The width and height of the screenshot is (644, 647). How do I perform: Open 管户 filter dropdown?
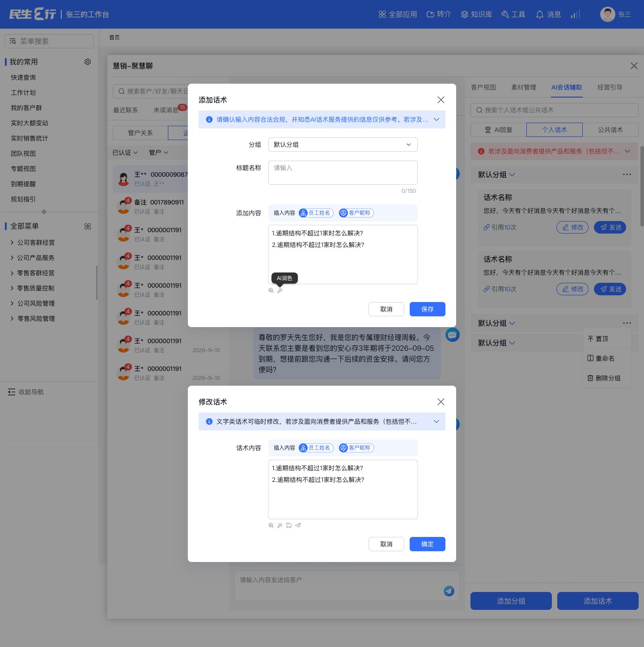point(159,153)
